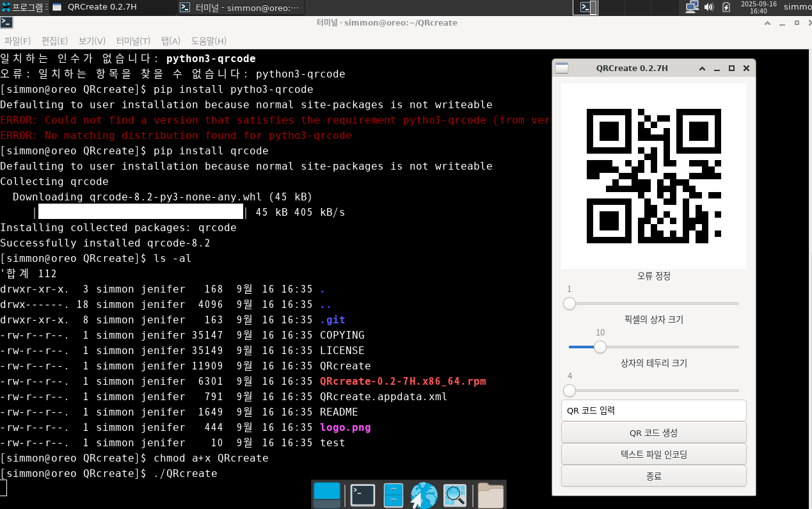Open the 파일(F) menu in terminal
The width and height of the screenshot is (812, 509).
(17, 41)
